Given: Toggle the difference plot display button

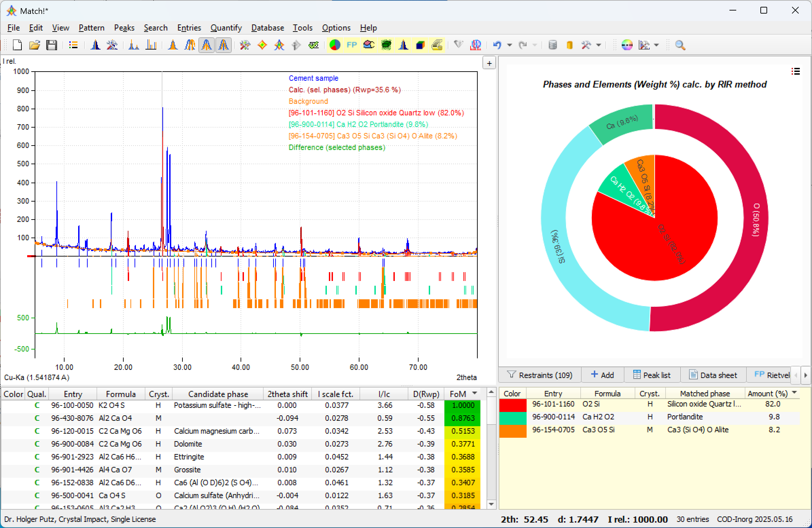Looking at the screenshot, I should [x=224, y=45].
